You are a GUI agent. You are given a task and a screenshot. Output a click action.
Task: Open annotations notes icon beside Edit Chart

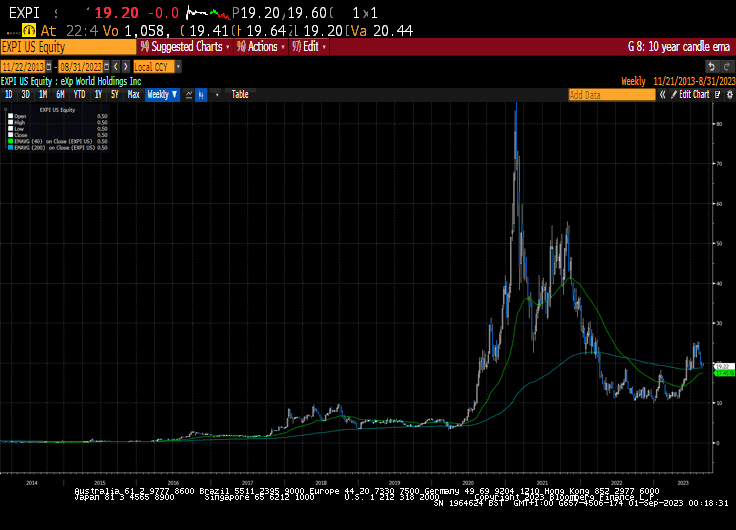[718, 94]
